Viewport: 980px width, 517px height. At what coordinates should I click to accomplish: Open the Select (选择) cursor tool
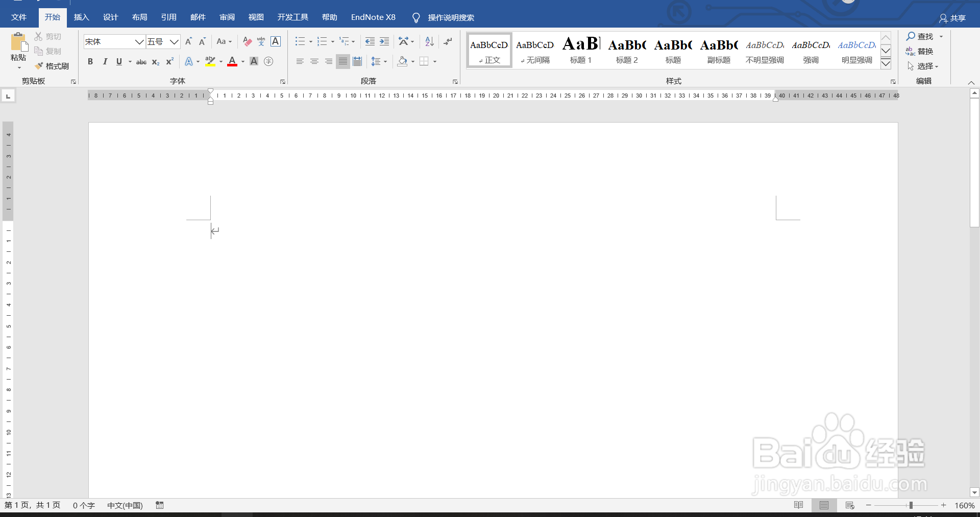[x=911, y=66]
